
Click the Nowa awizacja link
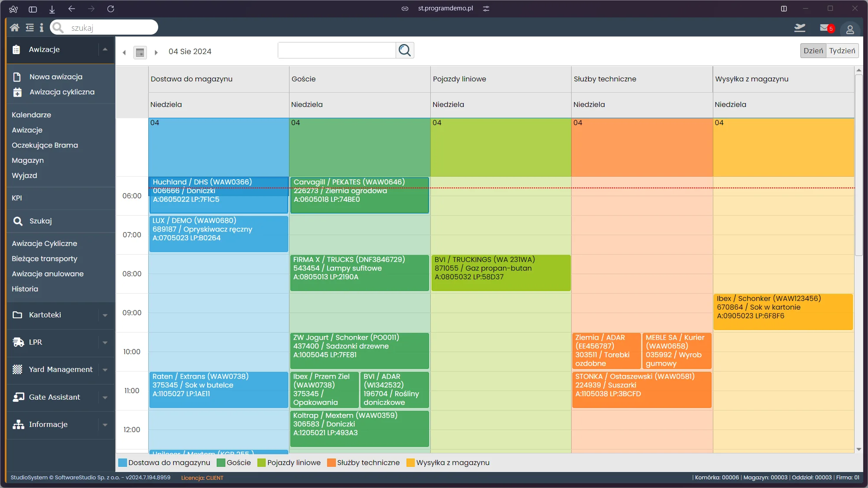pyautogui.click(x=56, y=77)
